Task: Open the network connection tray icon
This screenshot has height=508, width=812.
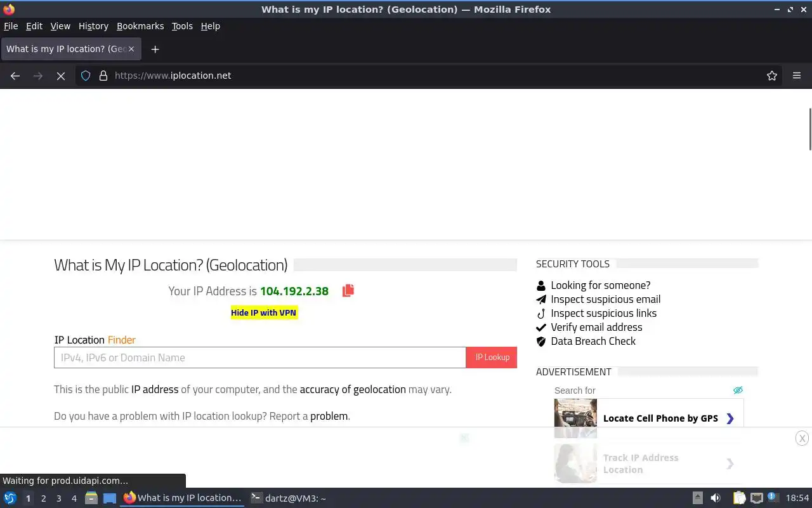Action: [757, 498]
